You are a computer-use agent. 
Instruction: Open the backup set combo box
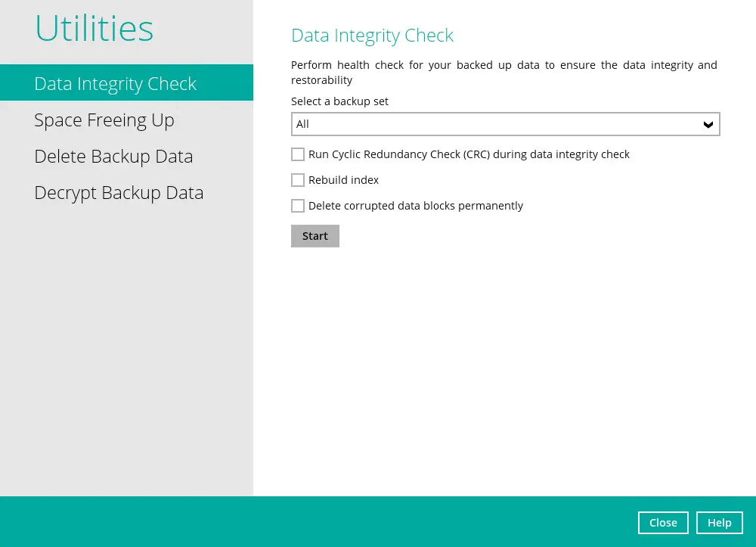pos(505,124)
